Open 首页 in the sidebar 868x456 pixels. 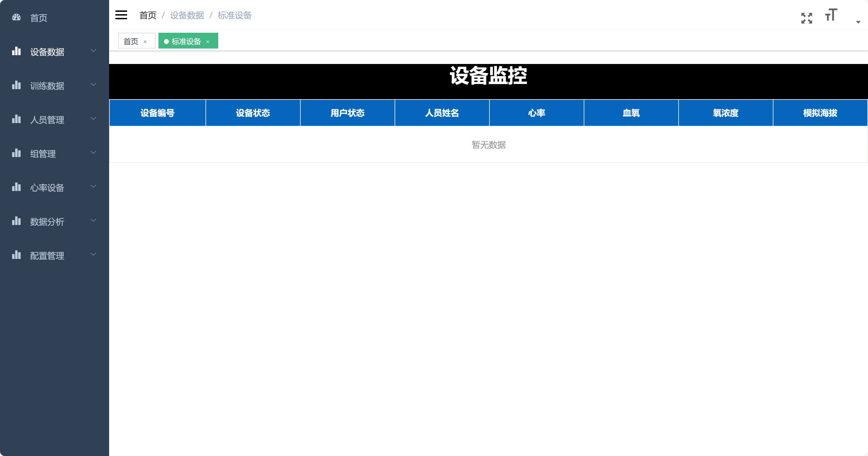tap(55, 18)
